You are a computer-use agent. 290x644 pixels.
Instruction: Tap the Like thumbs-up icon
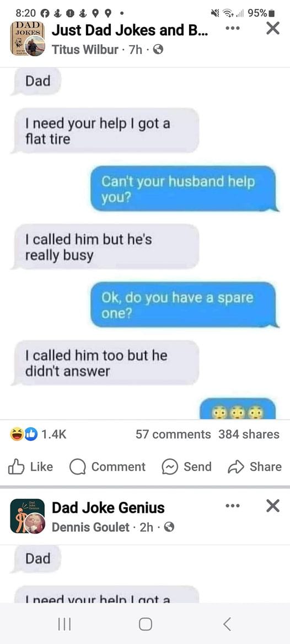pos(17,466)
